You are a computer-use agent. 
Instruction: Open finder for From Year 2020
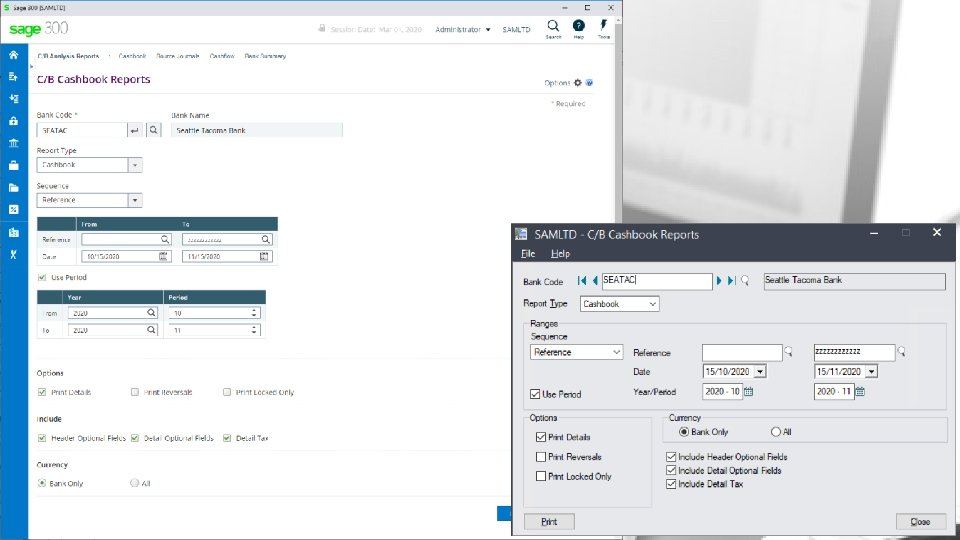point(151,313)
